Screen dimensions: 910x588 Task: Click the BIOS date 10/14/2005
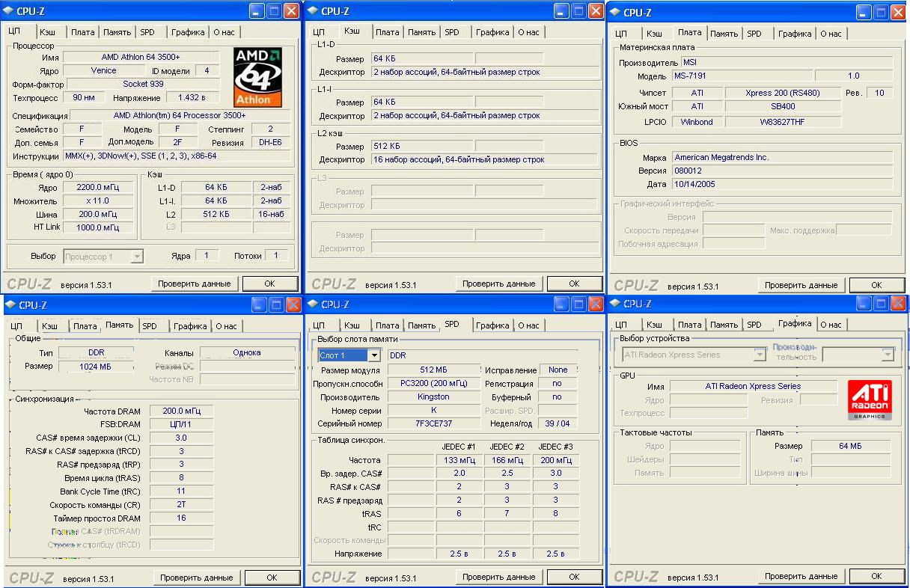tap(782, 184)
